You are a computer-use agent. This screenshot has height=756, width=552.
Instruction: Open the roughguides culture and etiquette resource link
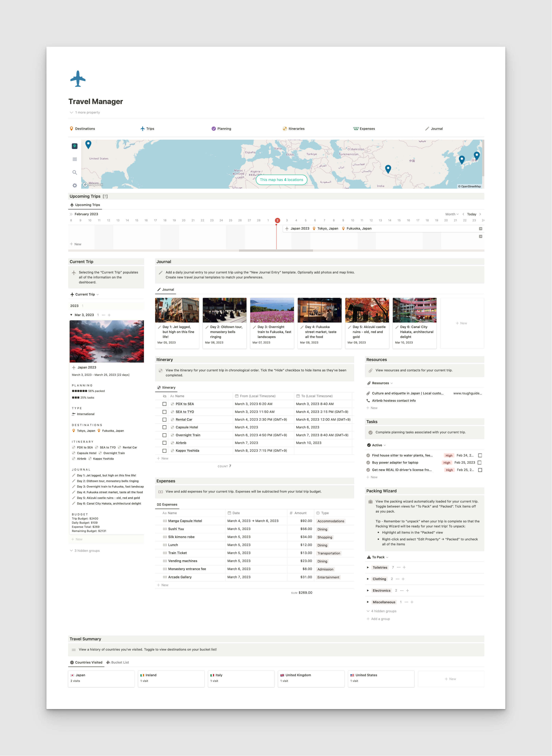[408, 393]
